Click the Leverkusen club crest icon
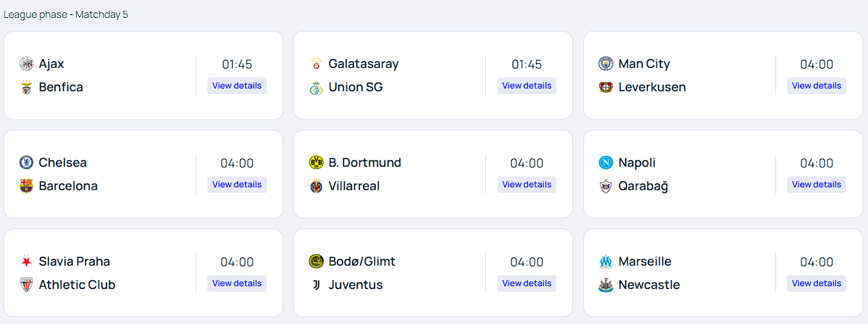The image size is (868, 324). tap(605, 87)
